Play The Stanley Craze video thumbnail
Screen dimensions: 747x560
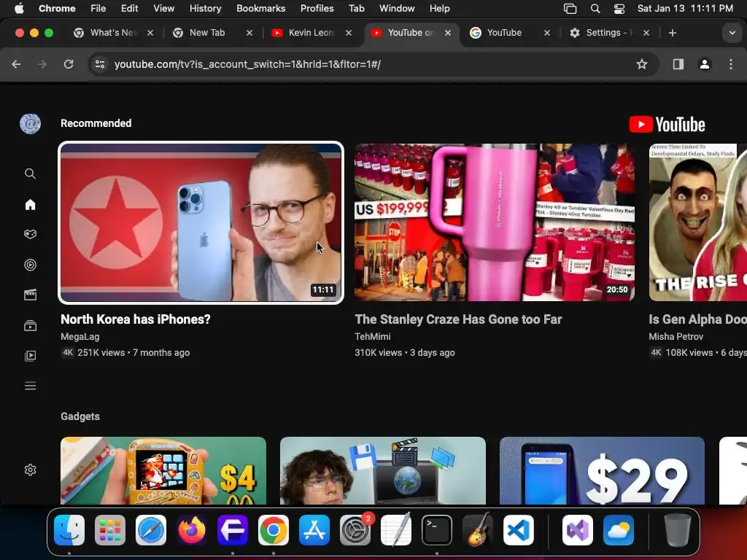pos(495,222)
